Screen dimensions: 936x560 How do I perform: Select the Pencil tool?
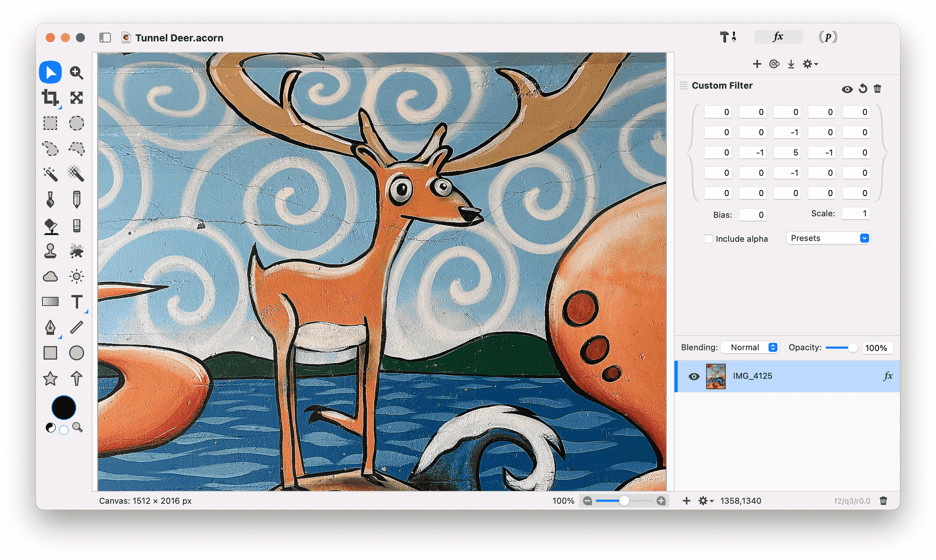pyautogui.click(x=77, y=199)
